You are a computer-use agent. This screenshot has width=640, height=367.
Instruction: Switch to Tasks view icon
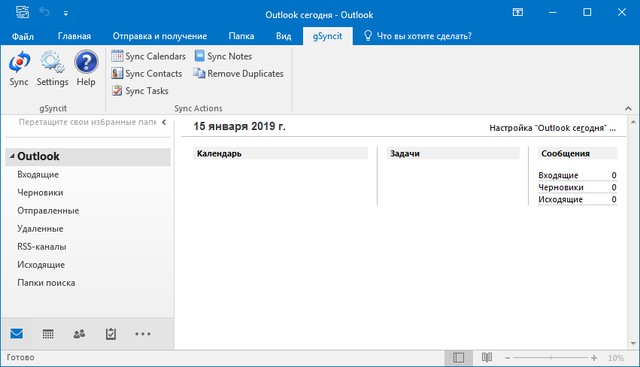point(111,334)
